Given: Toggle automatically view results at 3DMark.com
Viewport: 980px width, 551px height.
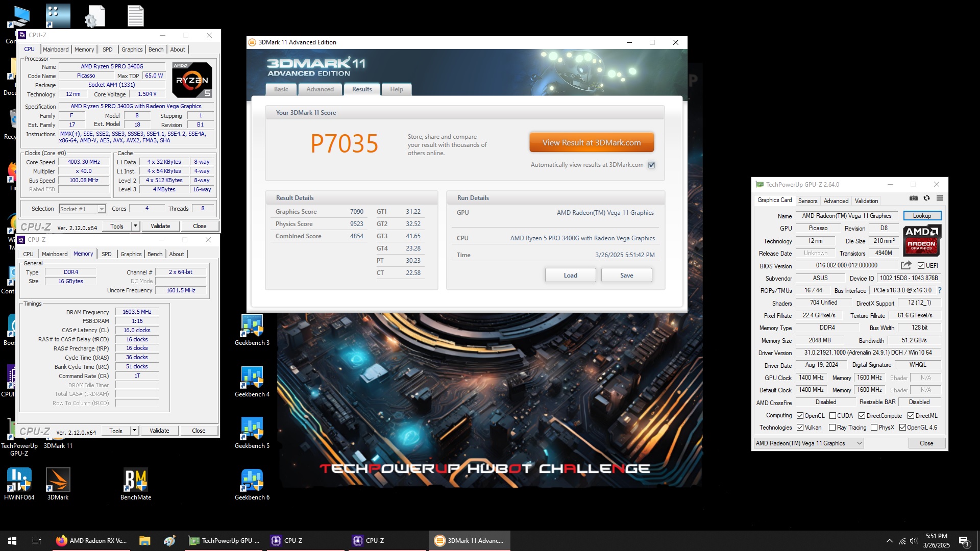Looking at the screenshot, I should pyautogui.click(x=651, y=165).
